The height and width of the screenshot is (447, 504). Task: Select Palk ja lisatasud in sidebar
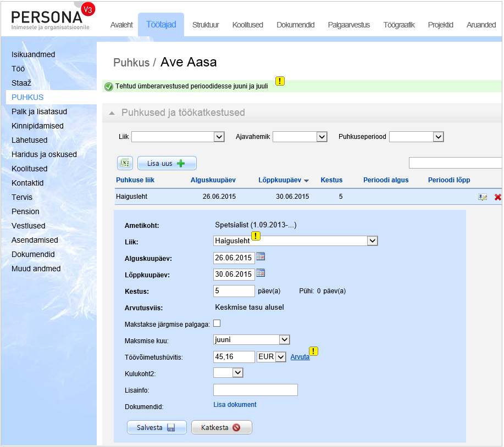point(39,111)
